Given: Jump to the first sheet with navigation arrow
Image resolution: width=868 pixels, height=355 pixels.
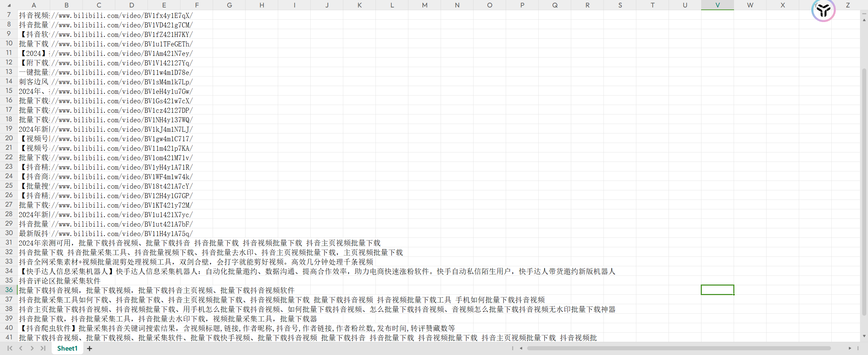Looking at the screenshot, I should coord(10,348).
